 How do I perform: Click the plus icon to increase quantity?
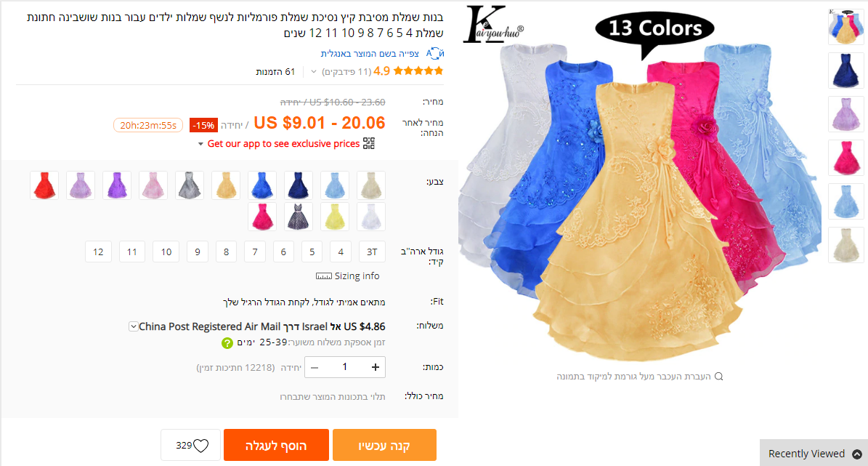[376, 367]
